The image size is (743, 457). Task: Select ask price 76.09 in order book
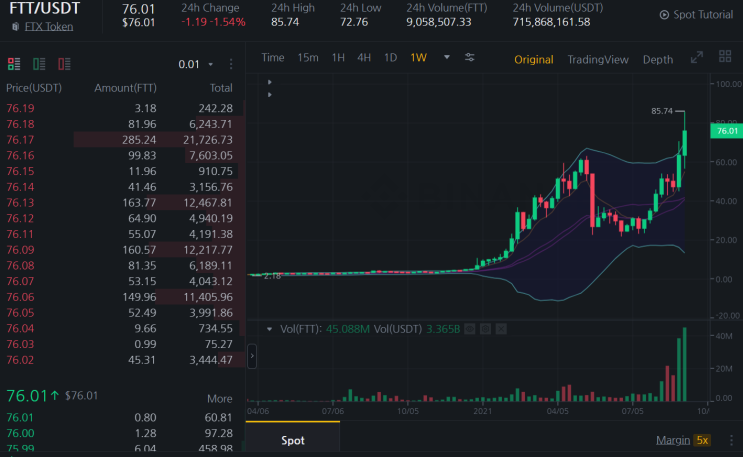(x=20, y=250)
